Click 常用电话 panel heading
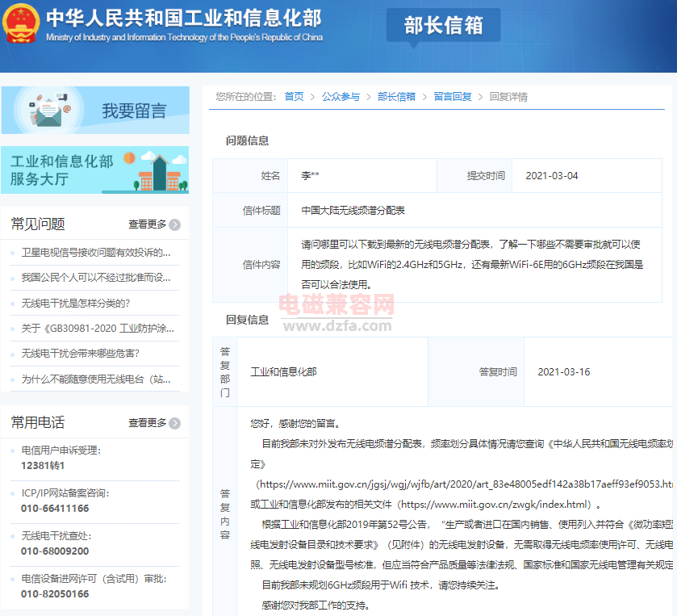 click(38, 422)
